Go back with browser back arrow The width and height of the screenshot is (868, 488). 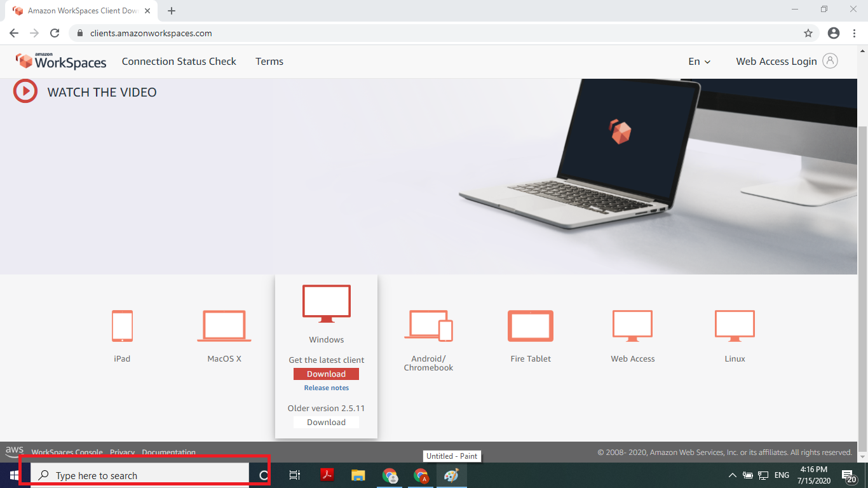(x=14, y=33)
